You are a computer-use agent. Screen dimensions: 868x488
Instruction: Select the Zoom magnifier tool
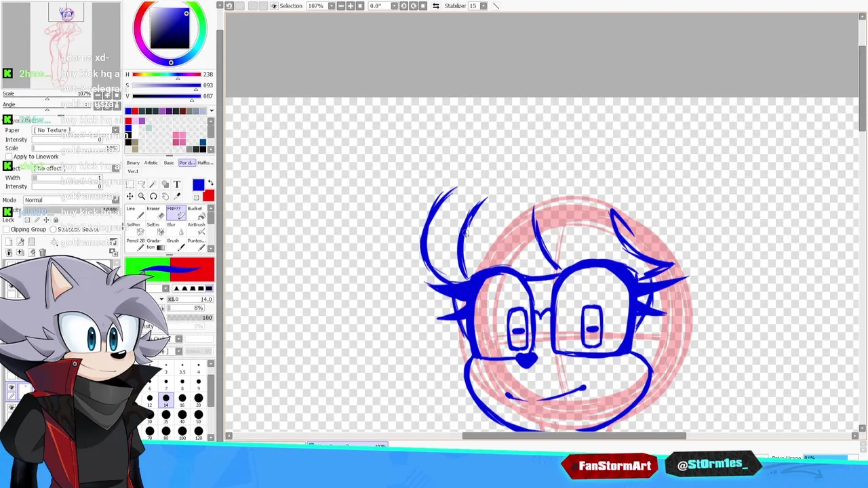click(142, 197)
